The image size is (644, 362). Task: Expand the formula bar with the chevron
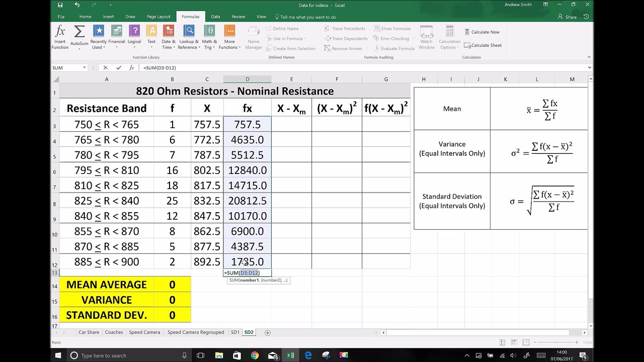click(x=589, y=67)
